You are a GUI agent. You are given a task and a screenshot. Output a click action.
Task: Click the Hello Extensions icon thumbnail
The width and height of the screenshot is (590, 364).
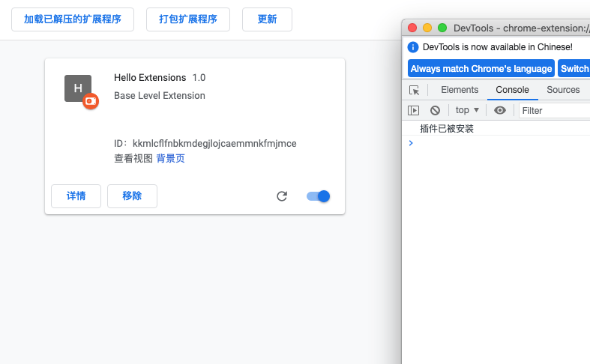pos(78,88)
